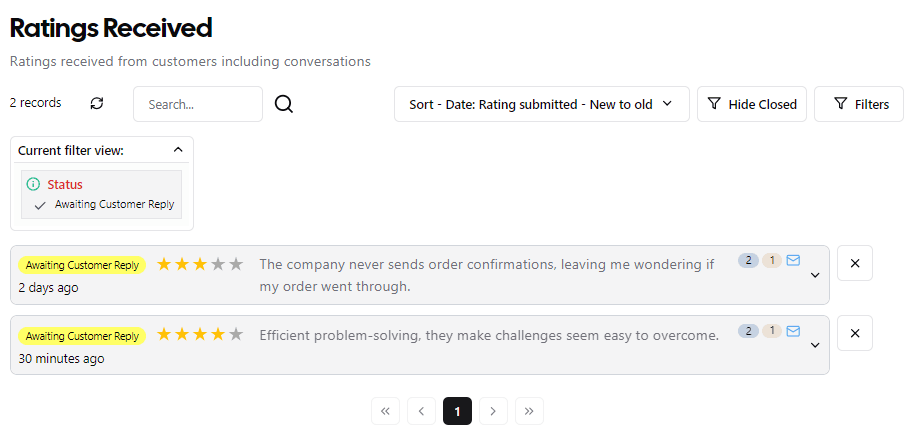Click the envelope icon on the 4-star review
Viewport: 914px width, 448px height.
coord(793,331)
